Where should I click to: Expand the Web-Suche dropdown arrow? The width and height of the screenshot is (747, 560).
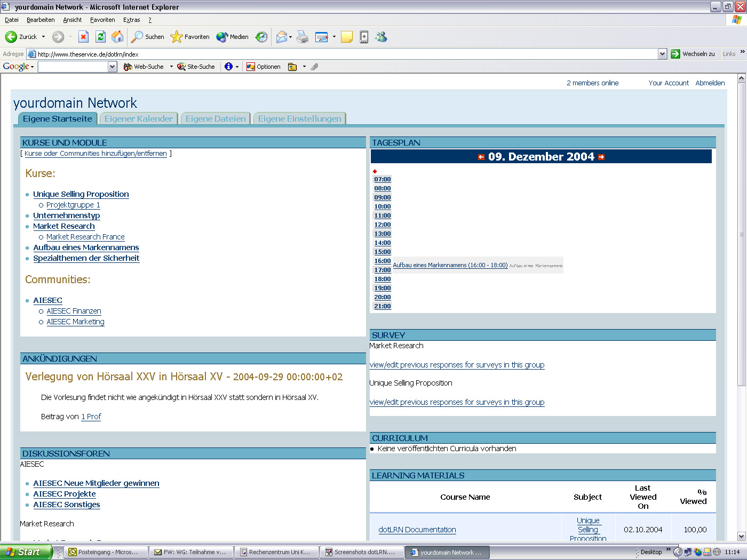point(171,67)
